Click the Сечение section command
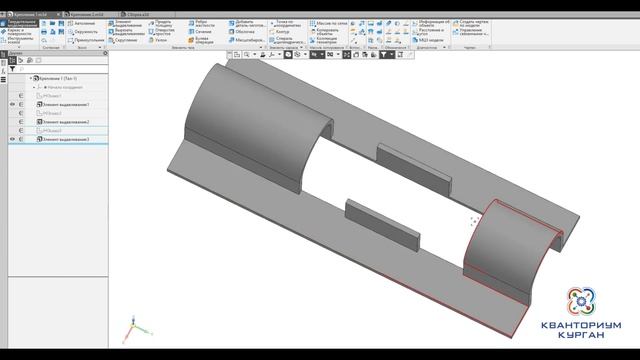 [200, 32]
